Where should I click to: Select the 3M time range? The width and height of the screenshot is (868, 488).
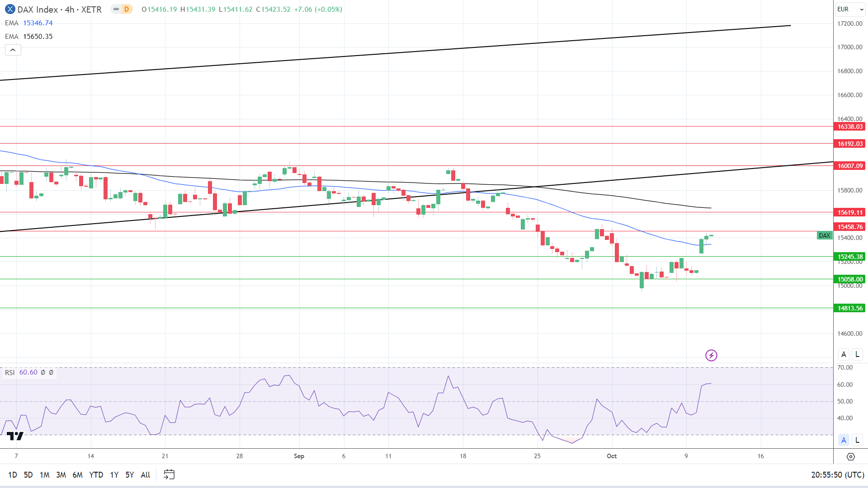61,475
